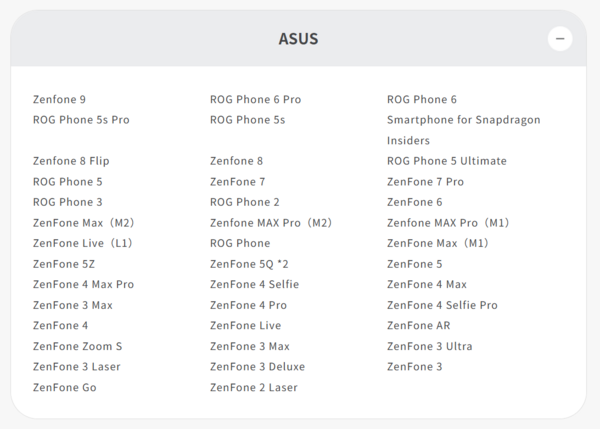
Task: Open ZenFone Go entry
Action: [65, 387]
